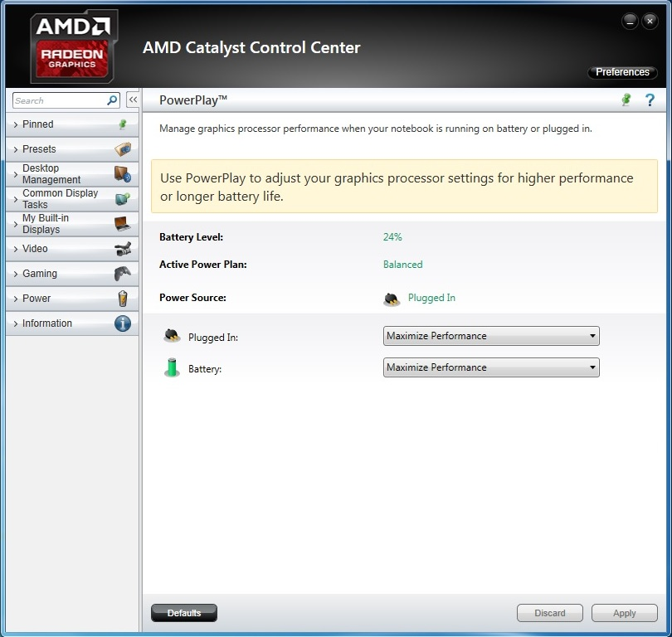The image size is (672, 637).
Task: Open the Battery performance dropdown
Action: [x=490, y=367]
